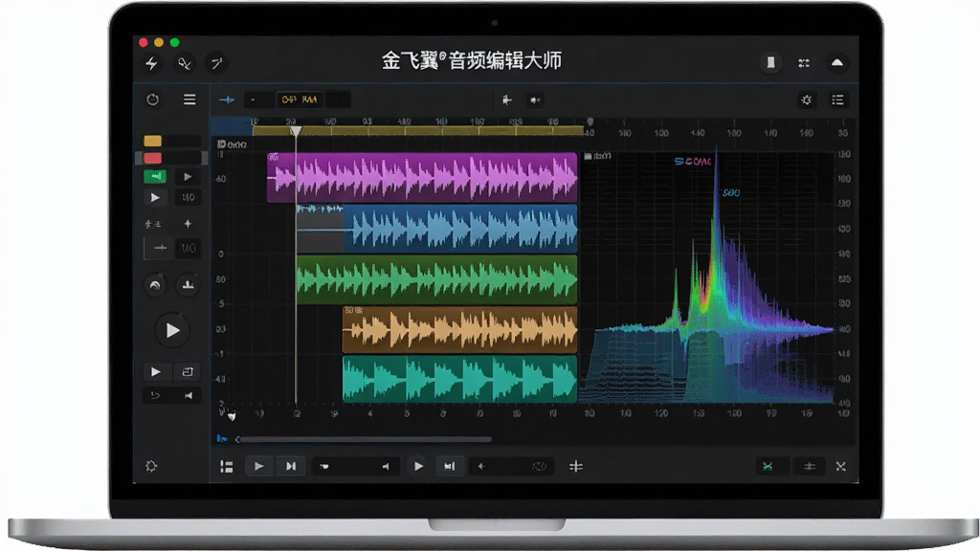Viewport: 980px width, 551px height.
Task: Open the settings gear at sidebar bottom
Action: [x=151, y=466]
